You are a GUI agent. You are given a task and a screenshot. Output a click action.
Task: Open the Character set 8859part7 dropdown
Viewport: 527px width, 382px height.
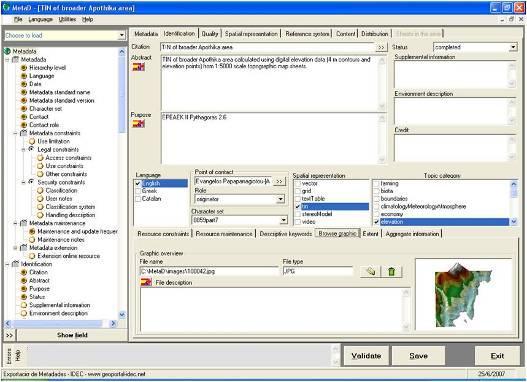coord(284,220)
